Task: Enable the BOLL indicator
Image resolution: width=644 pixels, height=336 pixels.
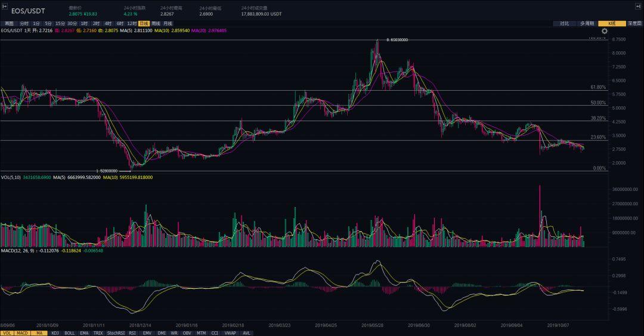Action: (x=69, y=333)
